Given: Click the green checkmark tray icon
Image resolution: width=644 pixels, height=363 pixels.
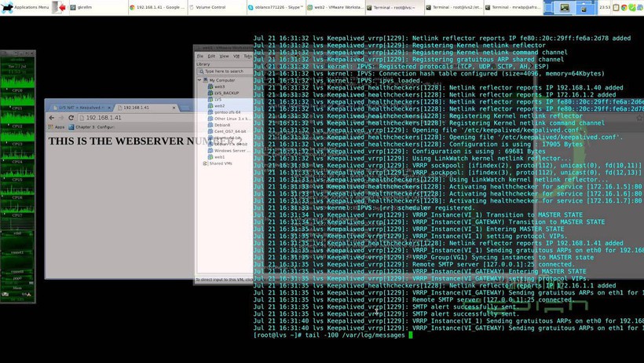Looking at the screenshot, I should click(x=632, y=7).
